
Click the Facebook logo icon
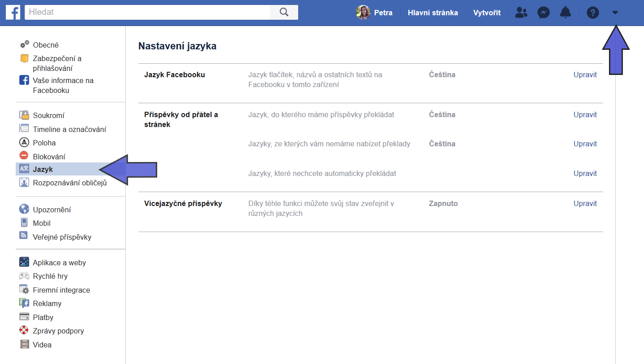[13, 13]
